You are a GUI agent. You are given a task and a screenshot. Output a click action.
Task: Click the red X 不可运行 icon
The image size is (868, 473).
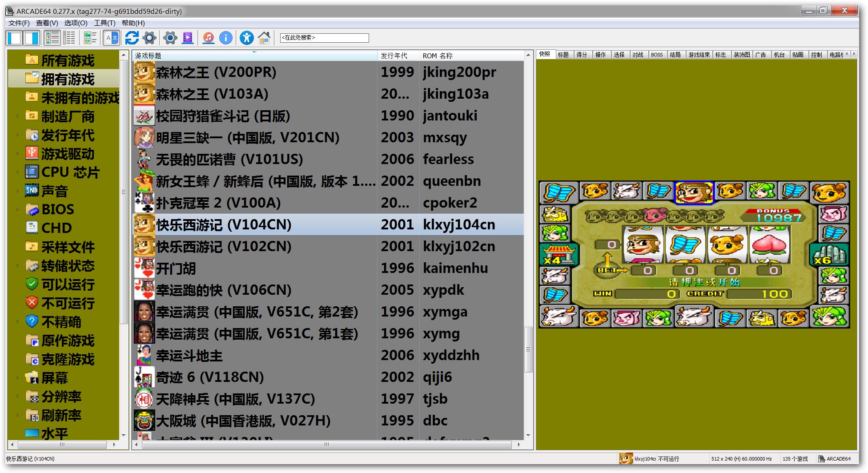pos(32,302)
